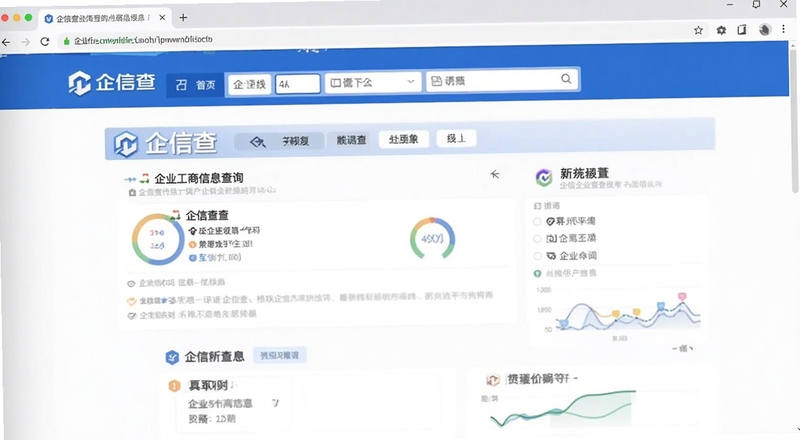Viewport: 800px width, 440px height.
Task: Close the 企信查 browser tab
Action: click(x=162, y=17)
